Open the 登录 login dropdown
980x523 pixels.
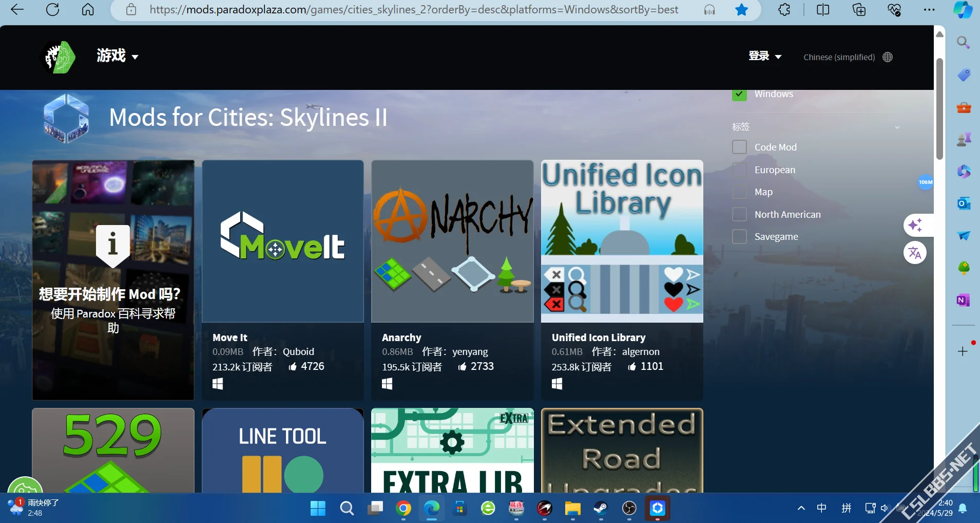coord(765,56)
